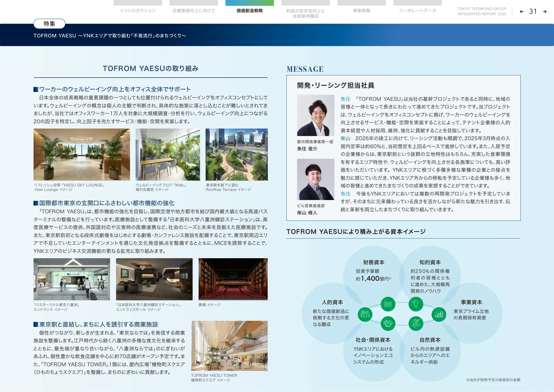Viewport: 554px width, 392px height.
Task: Click the green people human capital icon
Action: coord(365,314)
